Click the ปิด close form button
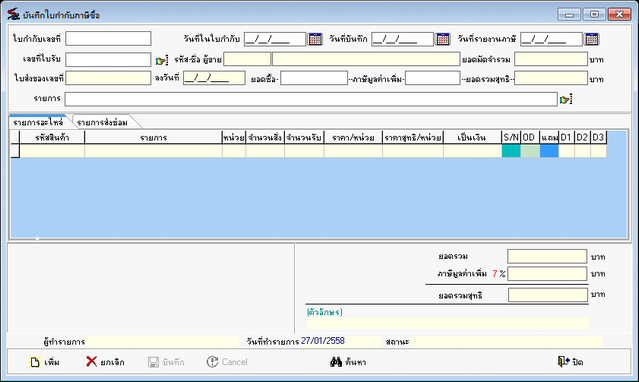639x382 pixels. [570, 362]
